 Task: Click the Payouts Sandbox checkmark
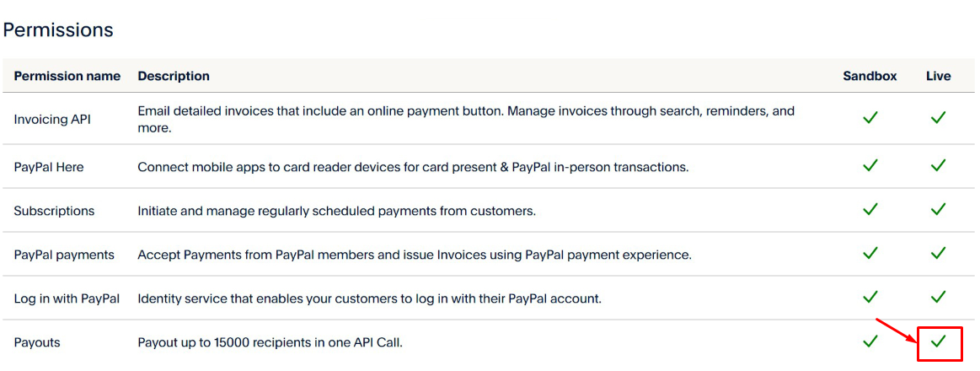tap(870, 341)
